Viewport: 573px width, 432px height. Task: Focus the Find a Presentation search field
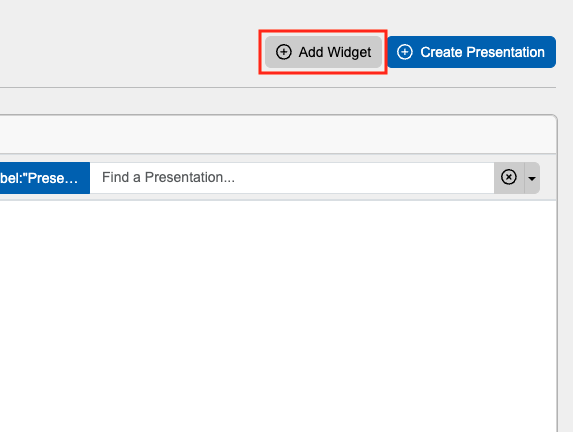coord(292,178)
